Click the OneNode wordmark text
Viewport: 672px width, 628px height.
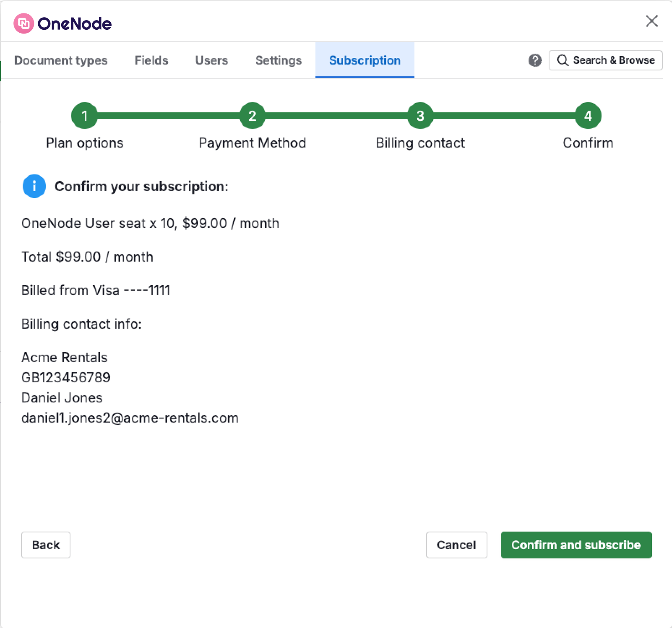pos(75,24)
